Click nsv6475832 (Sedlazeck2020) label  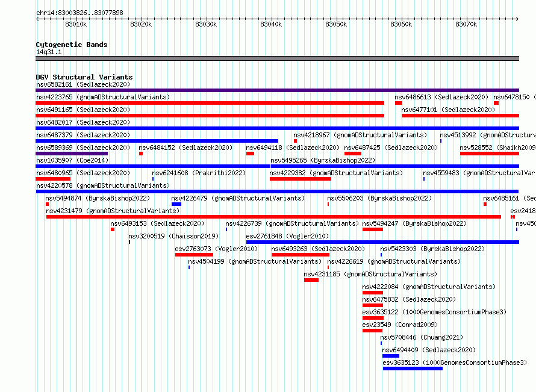pos(409,299)
